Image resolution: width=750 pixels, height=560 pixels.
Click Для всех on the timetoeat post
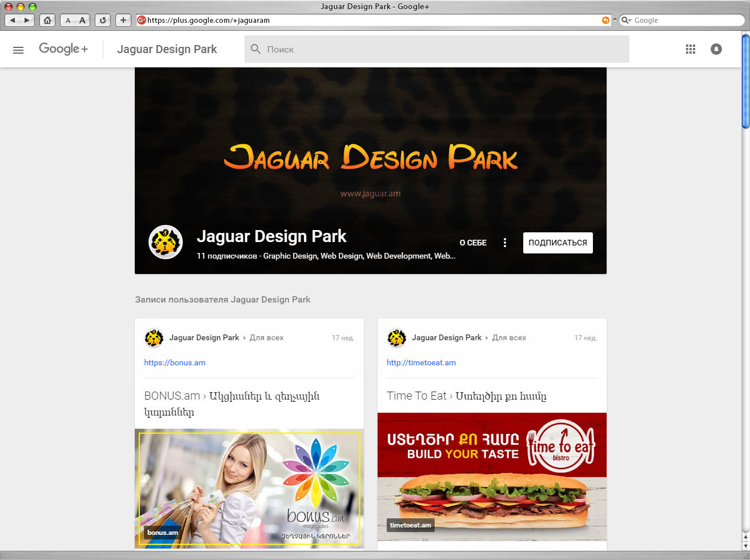point(510,337)
